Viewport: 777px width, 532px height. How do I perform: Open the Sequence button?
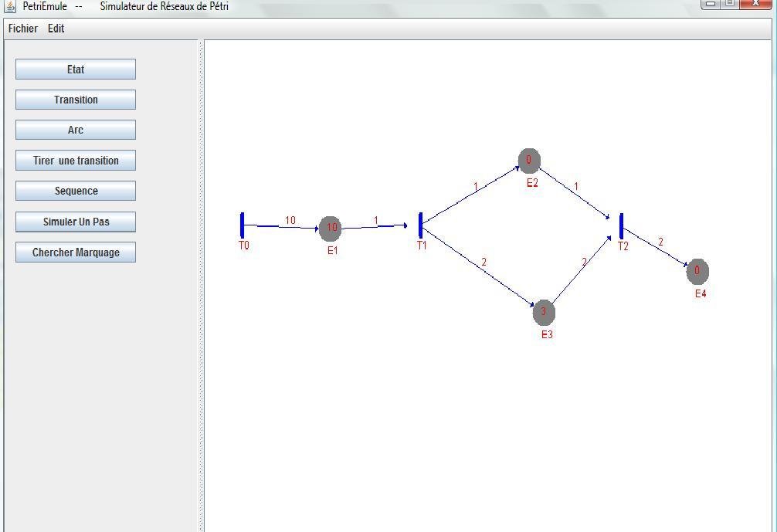tap(76, 191)
